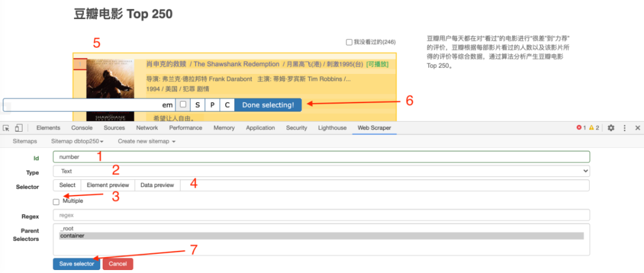644x273 pixels.
Task: Click the S button in selection toolbar
Action: (x=197, y=105)
